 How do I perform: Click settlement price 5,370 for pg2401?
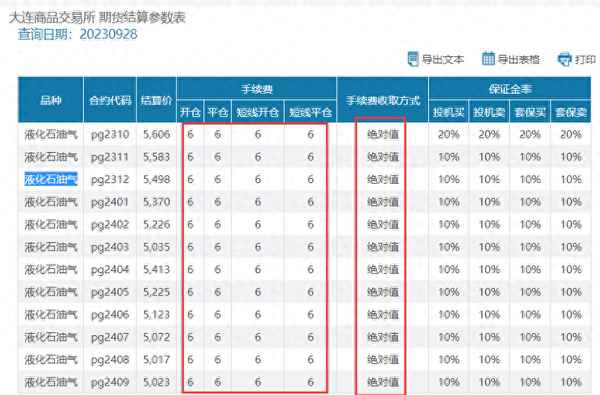tap(157, 202)
